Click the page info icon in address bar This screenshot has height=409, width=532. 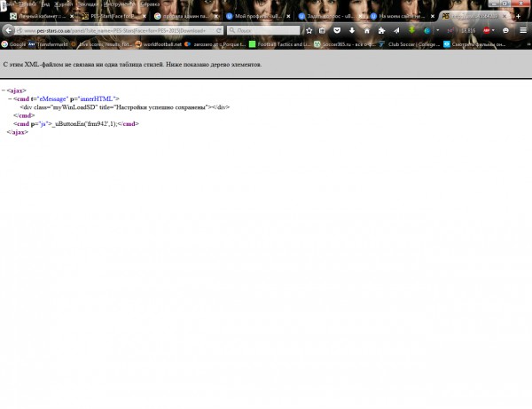20,30
